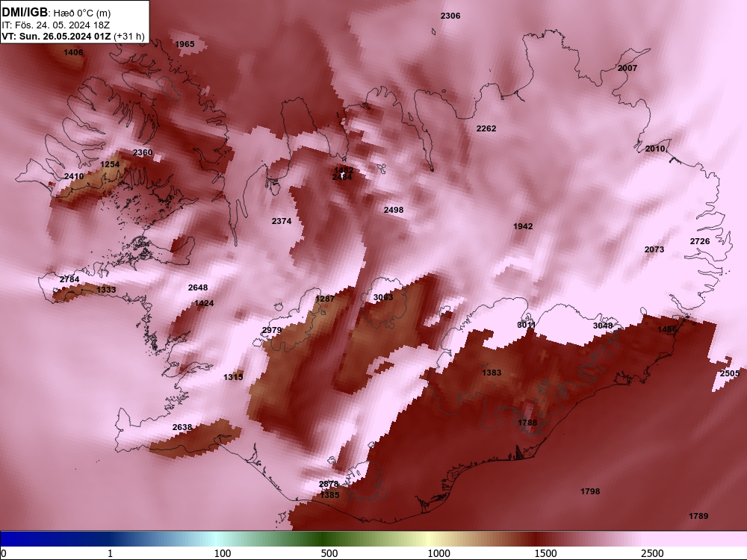Select the 2410 value label
Image resolution: width=747 pixels, height=560 pixels.
coord(74,176)
